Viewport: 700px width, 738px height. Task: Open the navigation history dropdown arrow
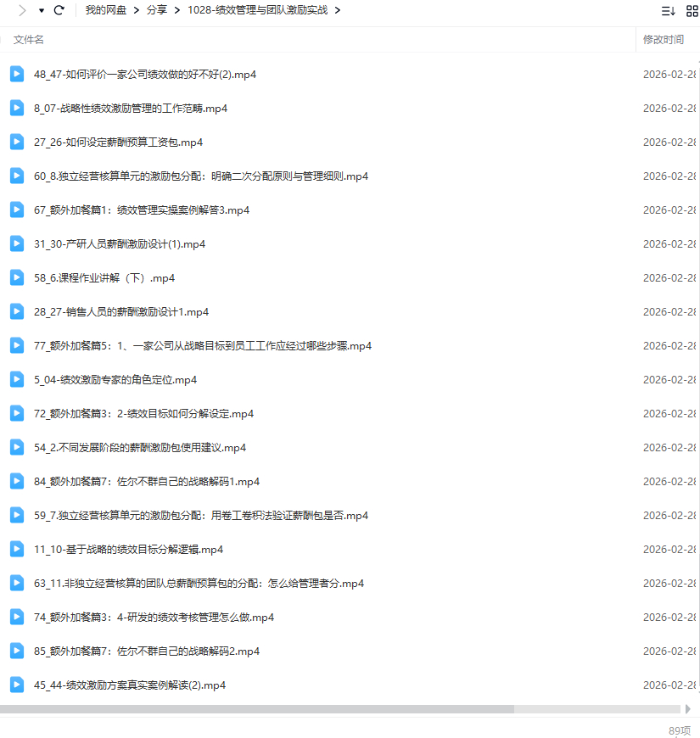click(x=41, y=10)
